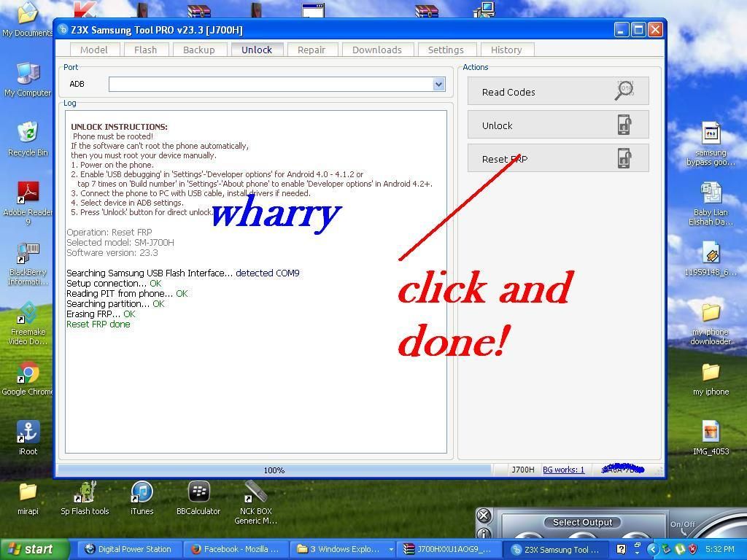Open BBCalculator desktop icon
The height and width of the screenshot is (560, 747).
[198, 492]
